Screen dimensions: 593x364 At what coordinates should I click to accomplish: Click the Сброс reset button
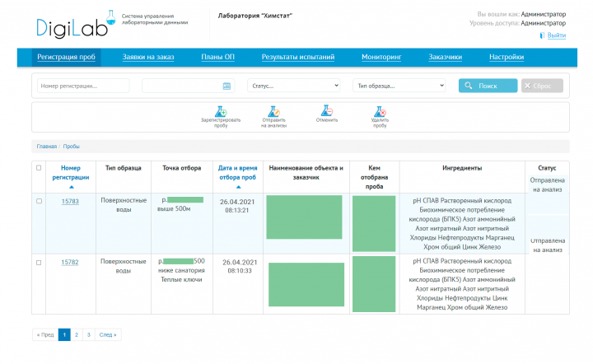click(x=542, y=86)
